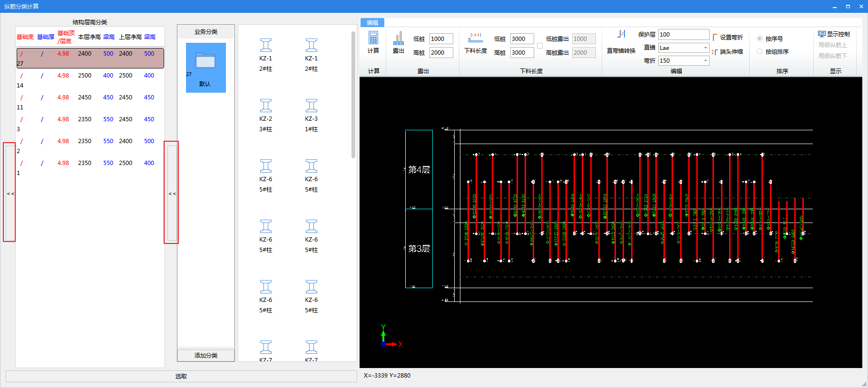This screenshot has width=868, height=388.
Task: Click the 添加分类 button
Action: click(206, 356)
